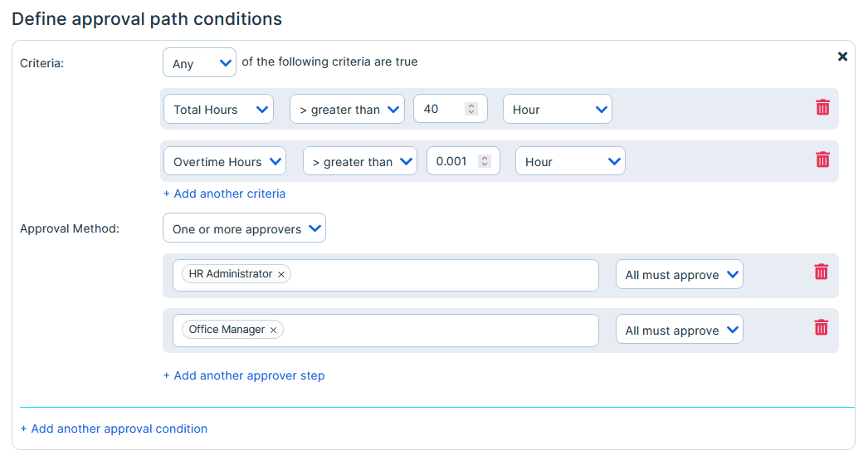Click Add another approver step link
The image size is (868, 451).
point(244,375)
